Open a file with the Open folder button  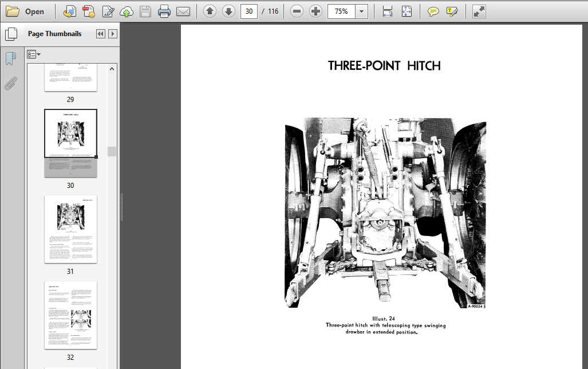[x=25, y=11]
